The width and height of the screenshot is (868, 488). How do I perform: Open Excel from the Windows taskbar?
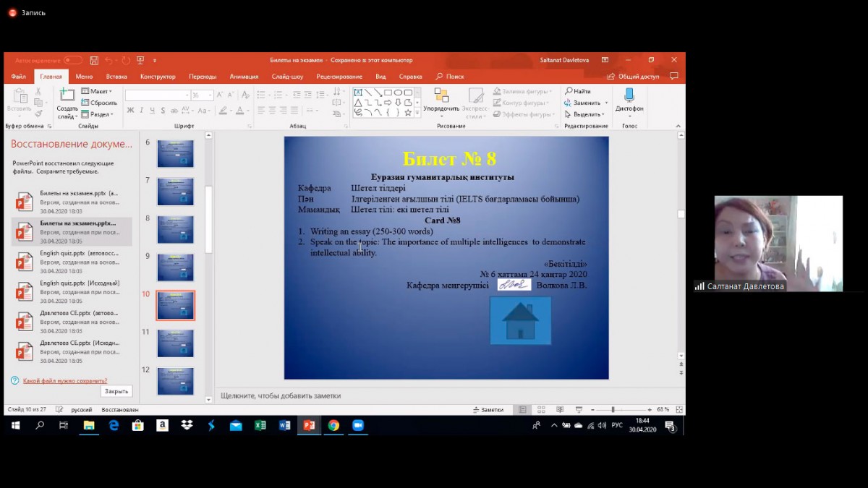point(260,426)
